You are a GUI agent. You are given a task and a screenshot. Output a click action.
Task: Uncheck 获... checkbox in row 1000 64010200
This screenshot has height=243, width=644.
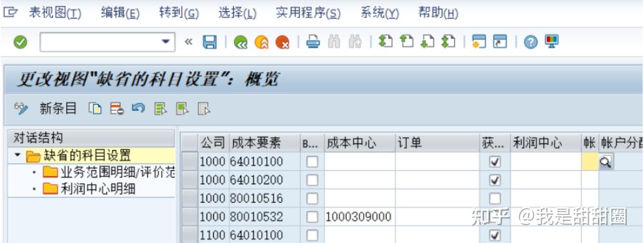495,180
